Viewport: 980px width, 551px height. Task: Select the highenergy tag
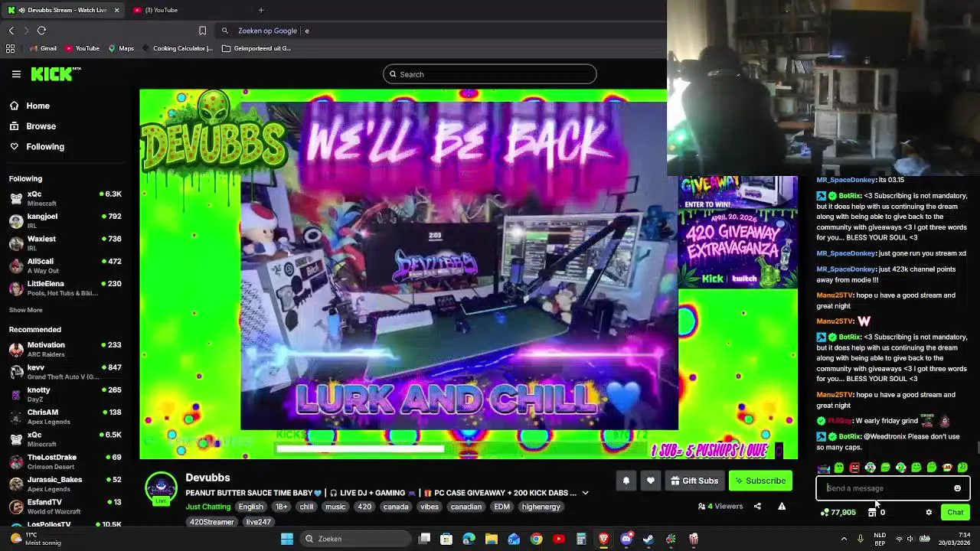(x=541, y=507)
